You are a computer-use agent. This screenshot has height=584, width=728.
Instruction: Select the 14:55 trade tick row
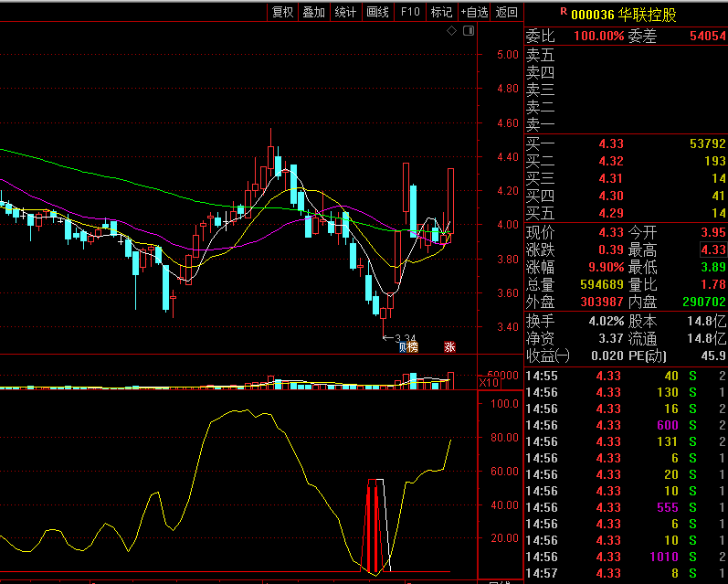pyautogui.click(x=626, y=376)
